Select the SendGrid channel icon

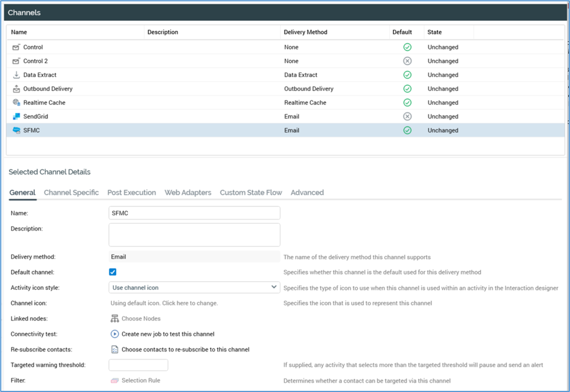pyautogui.click(x=16, y=117)
